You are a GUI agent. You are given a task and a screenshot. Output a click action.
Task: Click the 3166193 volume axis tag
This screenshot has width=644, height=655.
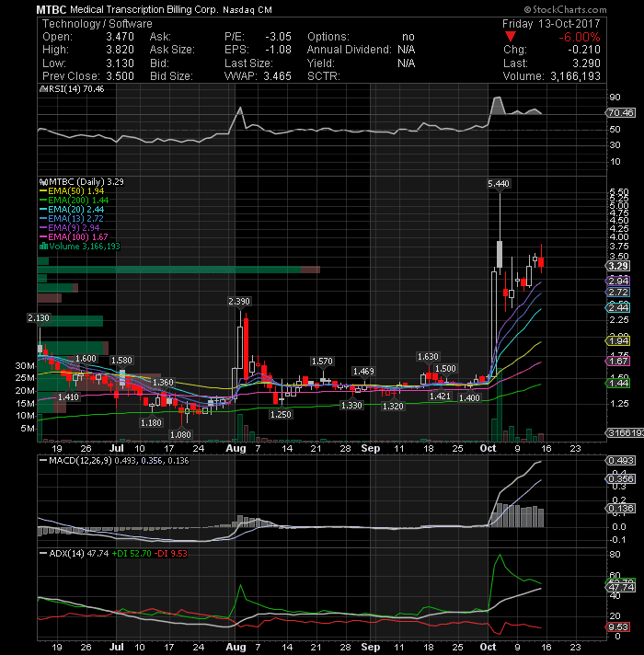(625, 432)
